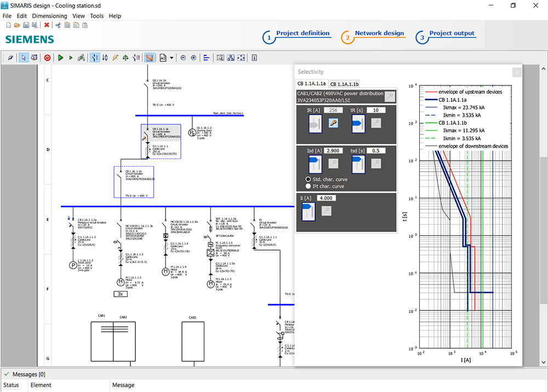Select Std. char. curve radio button
Screen dimensions: 548x392
(x=309, y=179)
